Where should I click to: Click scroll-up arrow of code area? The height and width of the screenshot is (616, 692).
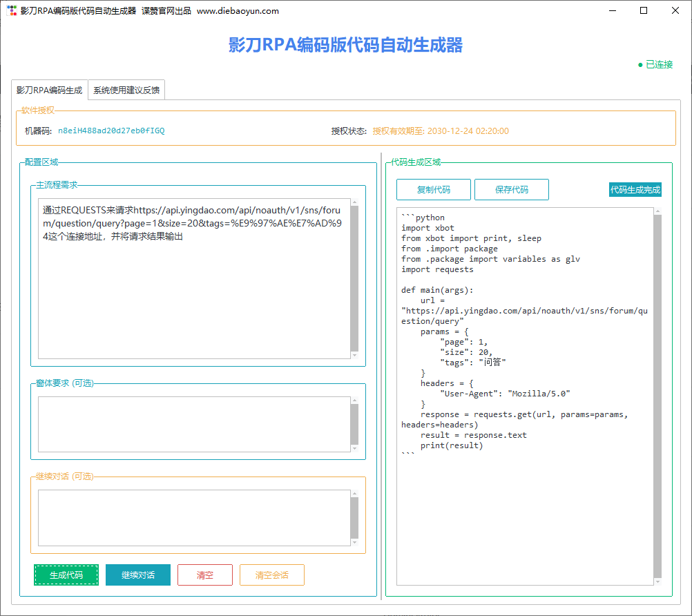[x=657, y=211]
